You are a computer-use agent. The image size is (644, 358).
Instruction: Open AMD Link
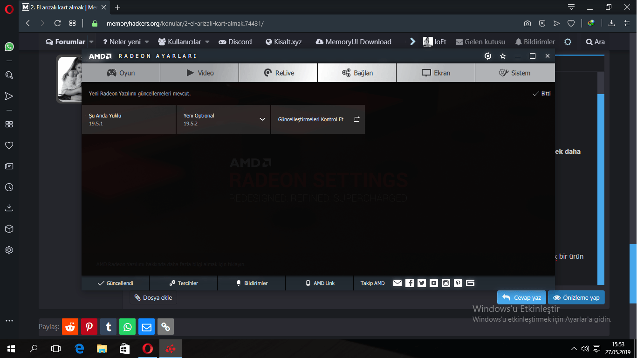coord(320,283)
